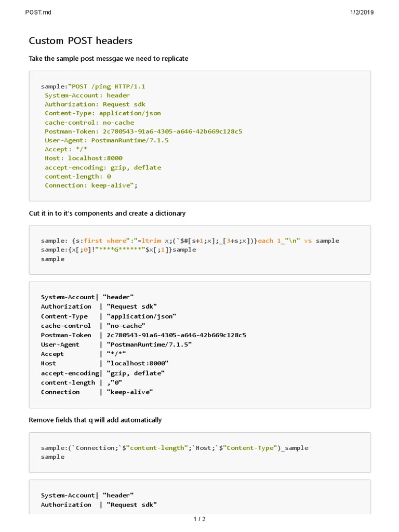Viewport: 399px width, 532px height.
Task: Click the User-Agent row in the output table
Action: point(116,344)
